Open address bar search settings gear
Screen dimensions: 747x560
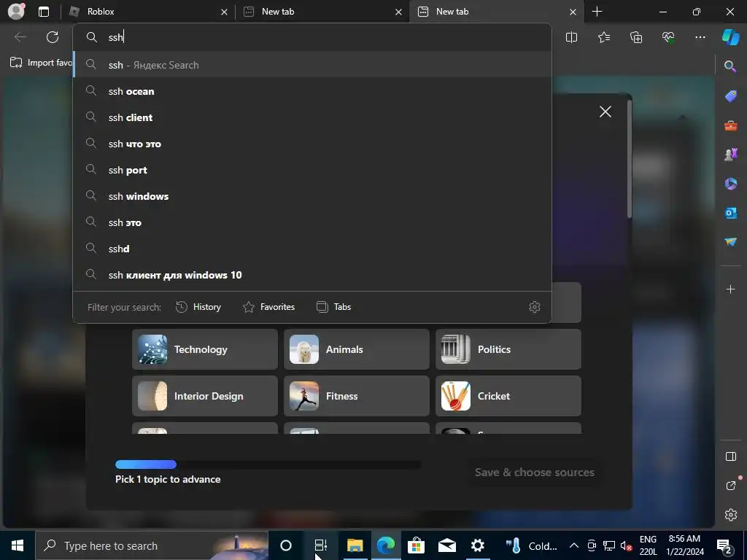(x=535, y=307)
